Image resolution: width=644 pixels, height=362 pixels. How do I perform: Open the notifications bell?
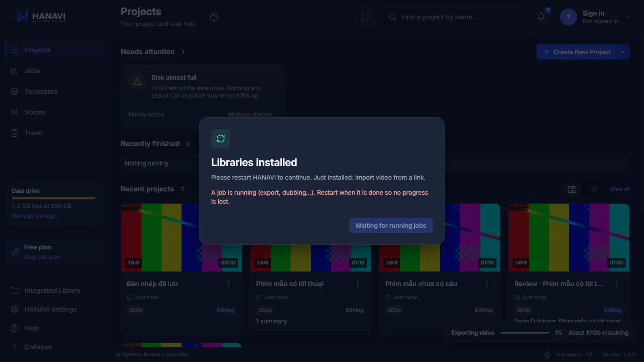[x=541, y=17]
